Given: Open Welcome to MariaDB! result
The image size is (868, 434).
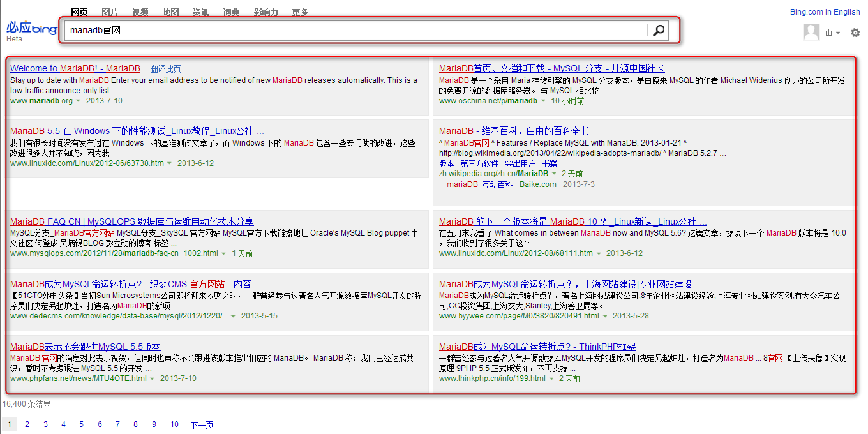Looking at the screenshot, I should (75, 68).
